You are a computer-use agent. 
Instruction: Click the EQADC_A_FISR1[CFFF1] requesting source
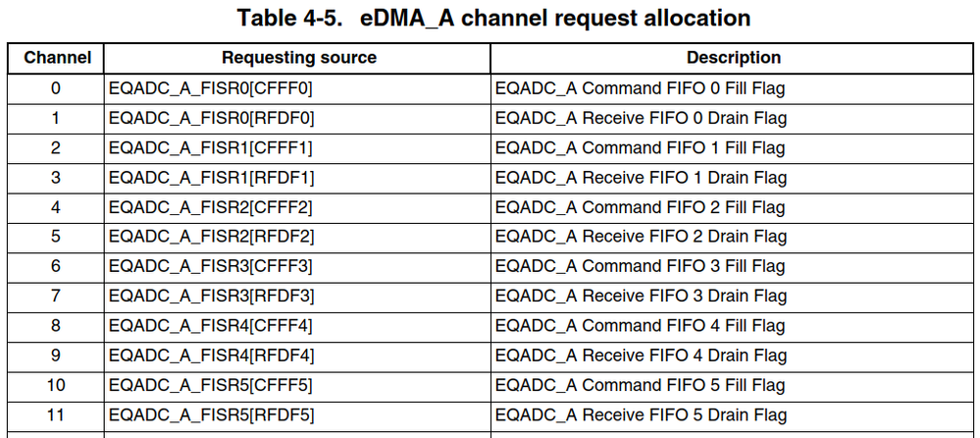(x=211, y=148)
